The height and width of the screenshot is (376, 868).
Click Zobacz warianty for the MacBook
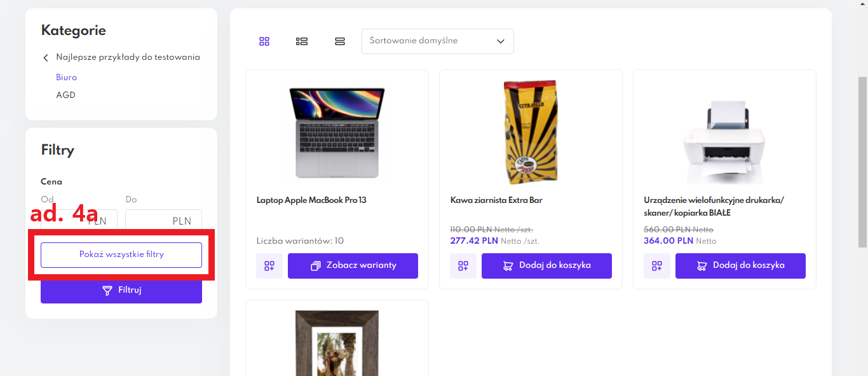tap(353, 266)
